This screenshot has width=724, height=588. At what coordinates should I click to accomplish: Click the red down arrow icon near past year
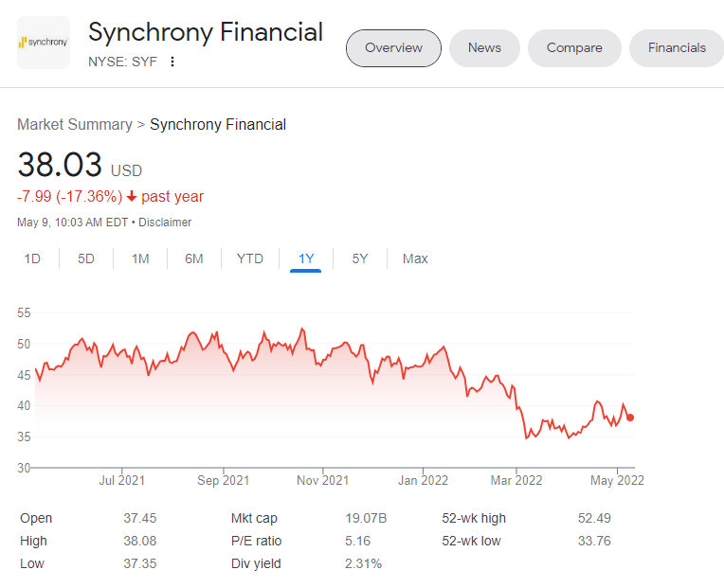point(132,196)
